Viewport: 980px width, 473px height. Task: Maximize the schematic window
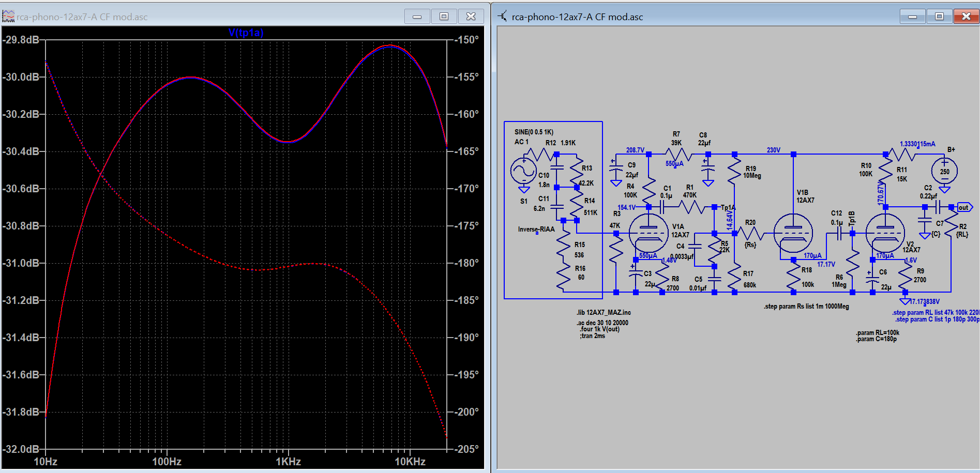tap(939, 17)
